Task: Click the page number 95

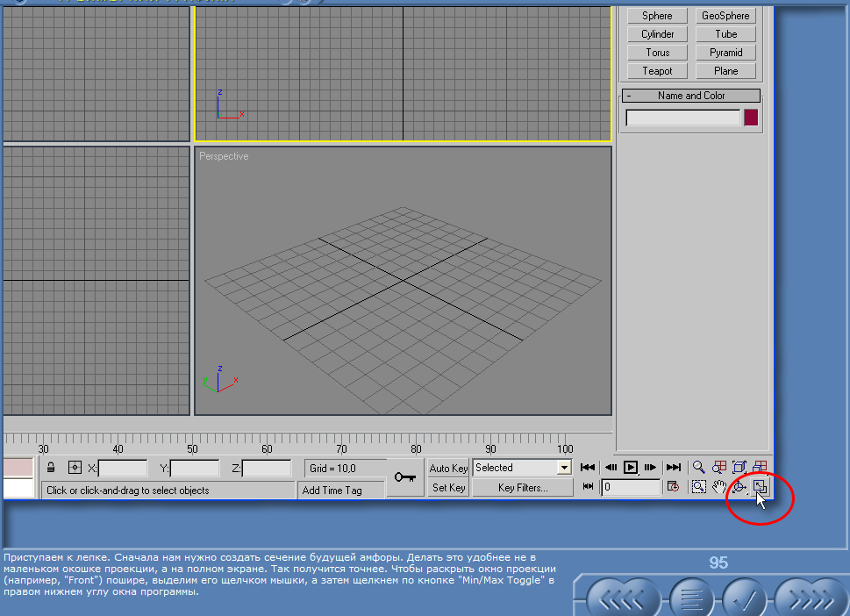Action: [x=718, y=562]
